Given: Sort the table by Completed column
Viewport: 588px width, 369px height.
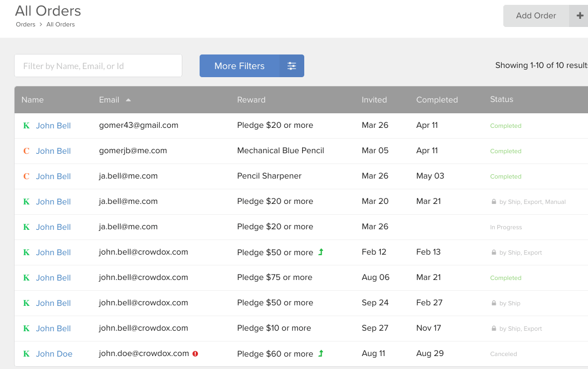Looking at the screenshot, I should (437, 100).
